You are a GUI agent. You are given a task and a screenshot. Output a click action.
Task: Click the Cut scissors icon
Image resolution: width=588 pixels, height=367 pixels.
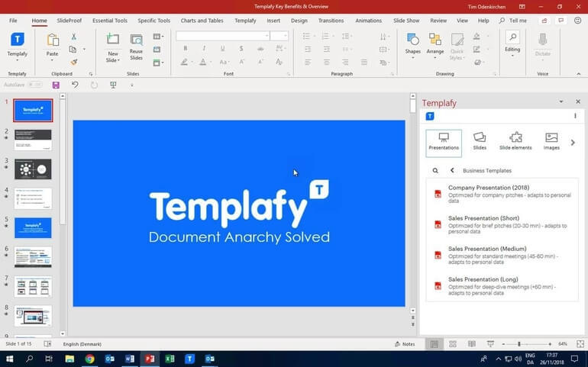coord(74,37)
